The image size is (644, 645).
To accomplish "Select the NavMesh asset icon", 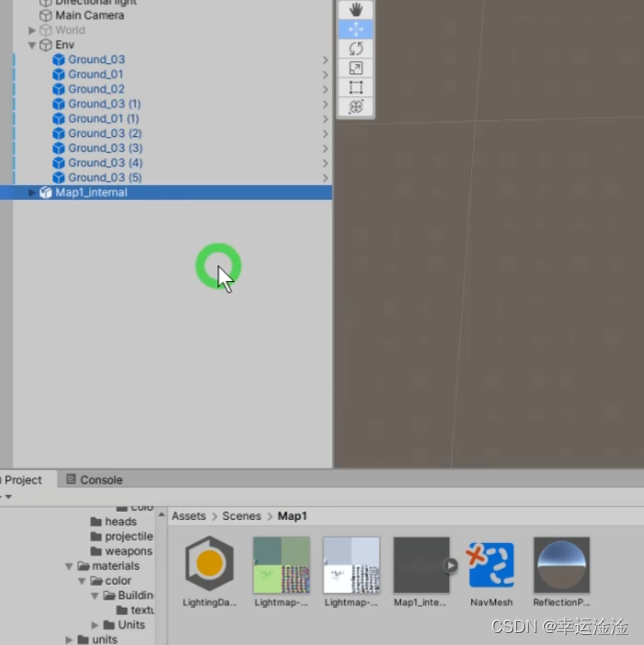I will pos(491,565).
